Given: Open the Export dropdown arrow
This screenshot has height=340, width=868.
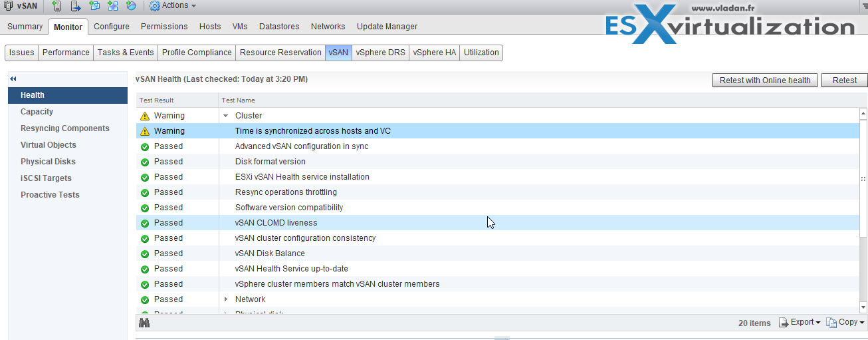Looking at the screenshot, I should 817,323.
